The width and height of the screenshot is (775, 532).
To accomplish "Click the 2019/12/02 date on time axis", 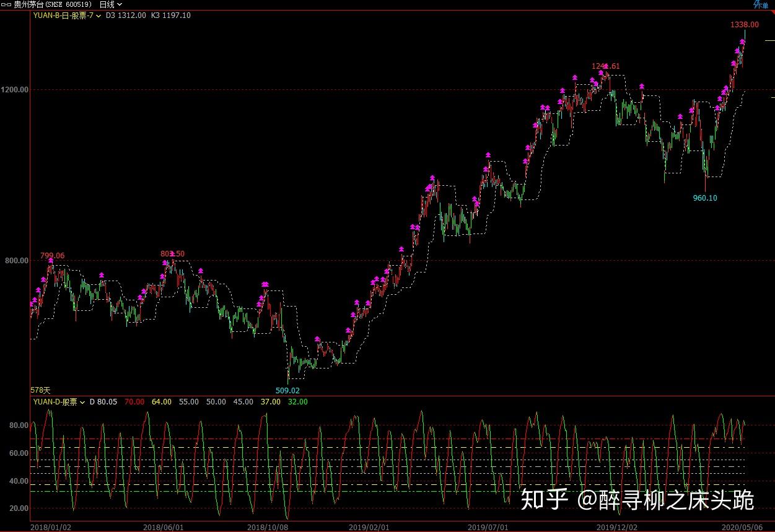I will pyautogui.click(x=616, y=527).
